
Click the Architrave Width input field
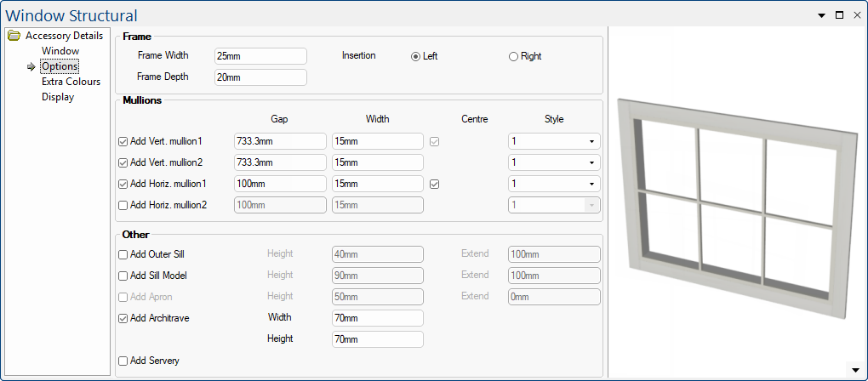coord(377,318)
